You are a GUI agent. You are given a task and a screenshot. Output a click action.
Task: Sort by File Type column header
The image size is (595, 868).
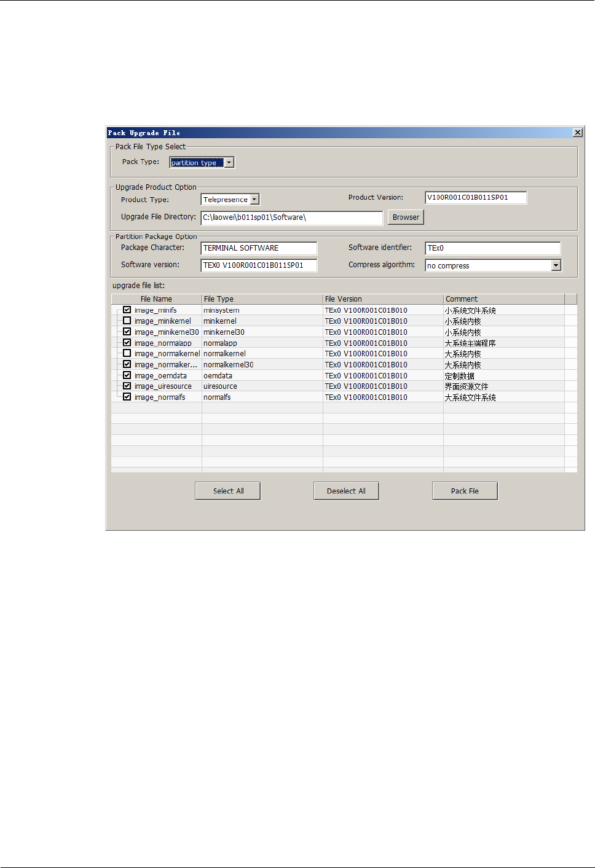click(262, 299)
